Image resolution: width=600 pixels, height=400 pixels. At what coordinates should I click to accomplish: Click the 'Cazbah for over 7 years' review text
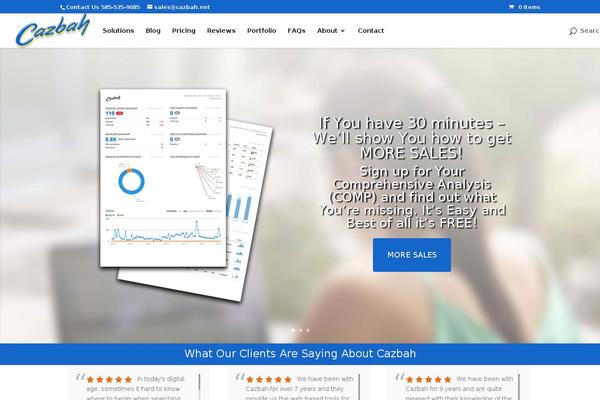click(x=299, y=389)
